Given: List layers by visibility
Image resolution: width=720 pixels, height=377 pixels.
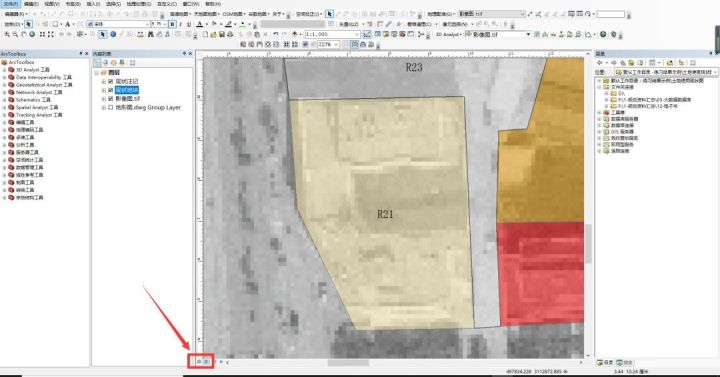Looking at the screenshot, I should click(113, 62).
